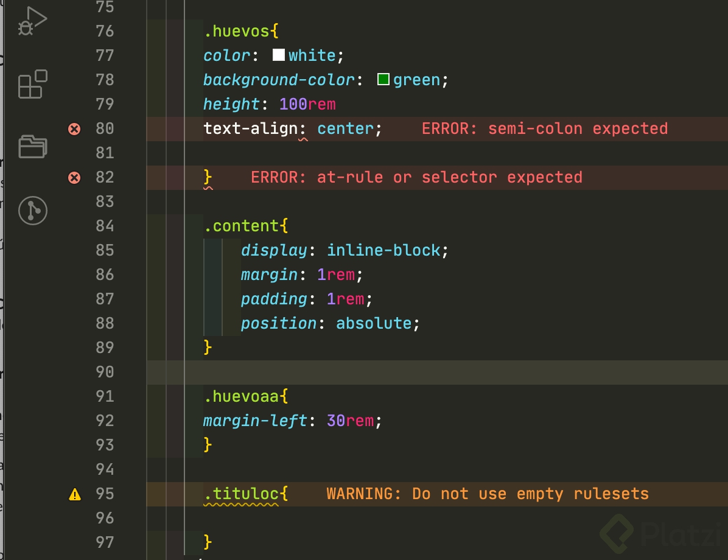Open the green color swatch picker
Viewport: 728px width, 560px height.
[x=383, y=79]
